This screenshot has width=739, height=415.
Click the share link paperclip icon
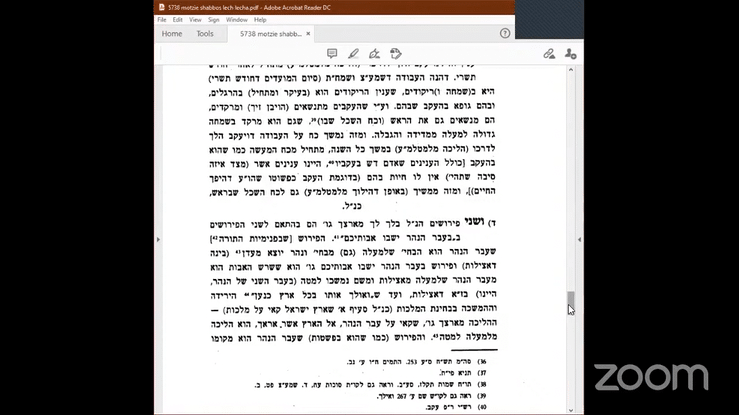click(x=548, y=53)
